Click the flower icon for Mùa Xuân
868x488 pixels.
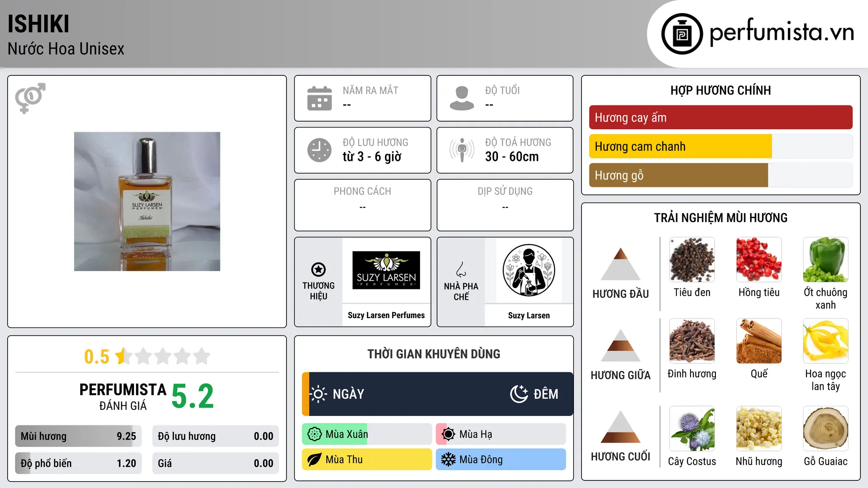tap(314, 434)
